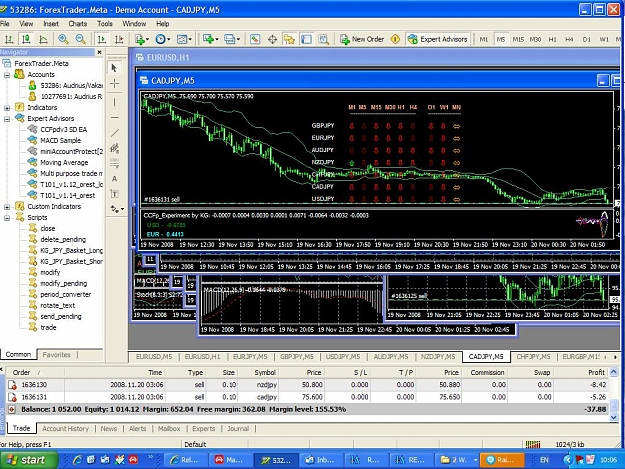This screenshot has width=625, height=469.
Task: Select order 1636130 row
Action: pyautogui.click(x=306, y=385)
